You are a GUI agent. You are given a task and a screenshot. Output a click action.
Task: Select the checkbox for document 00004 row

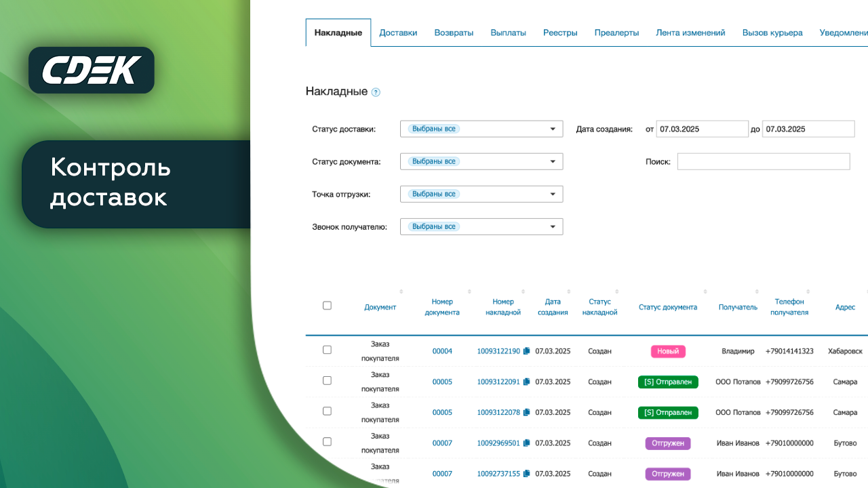[327, 350]
